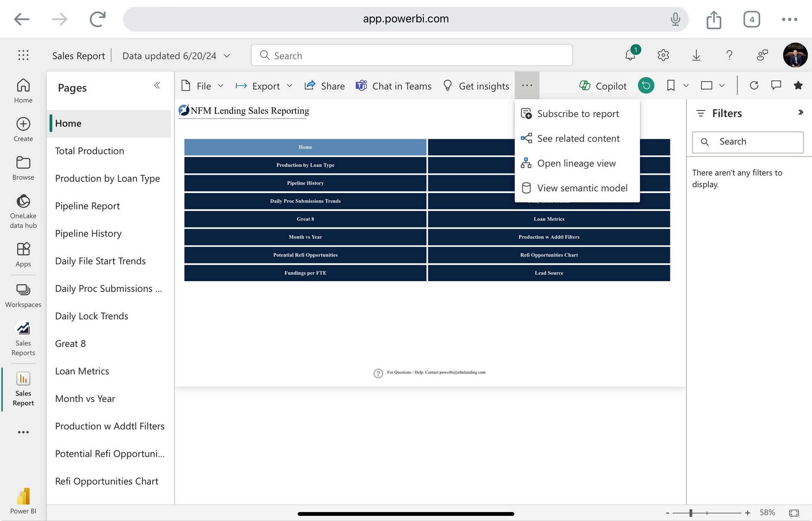The width and height of the screenshot is (812, 521).
Task: Open the browser more options menu
Action: pos(790,19)
